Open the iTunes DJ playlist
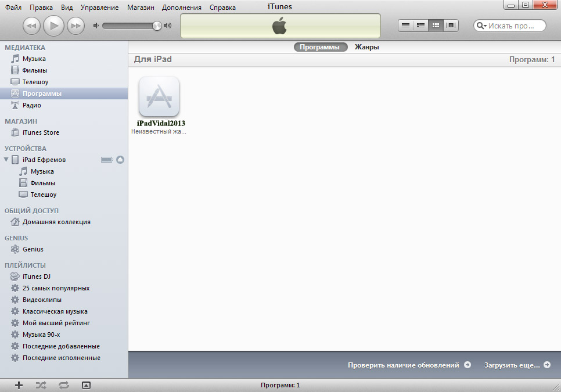Viewport: 561px width, 392px height. [x=64, y=276]
